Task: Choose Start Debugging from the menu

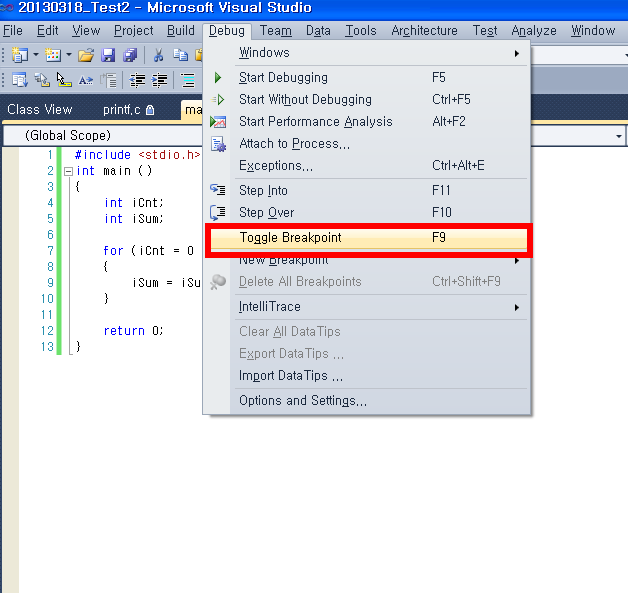Action: point(368,77)
